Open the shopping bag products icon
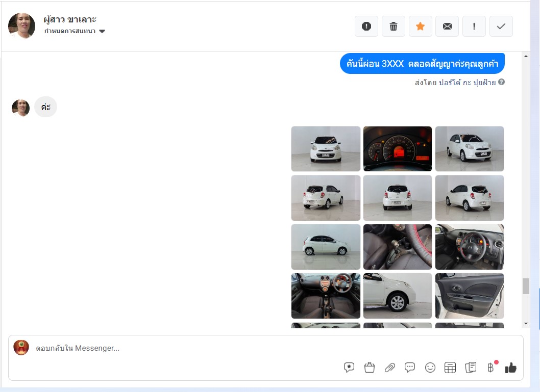Image resolution: width=540 pixels, height=392 pixels. click(x=370, y=368)
